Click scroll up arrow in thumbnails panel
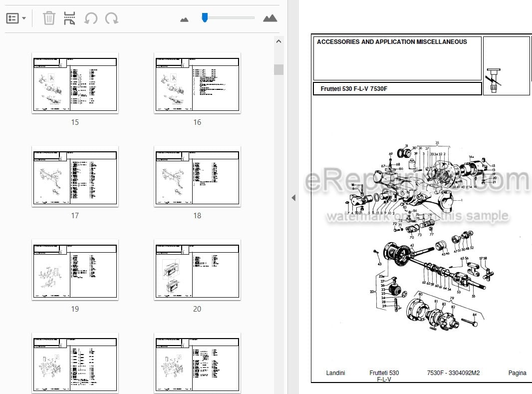The width and height of the screenshot is (532, 394). coord(278,41)
